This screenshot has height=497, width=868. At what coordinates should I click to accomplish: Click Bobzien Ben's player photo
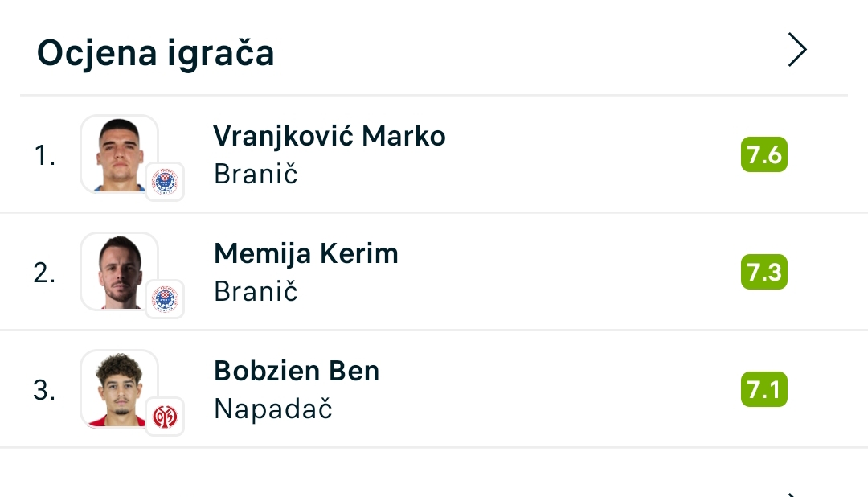pos(120,388)
